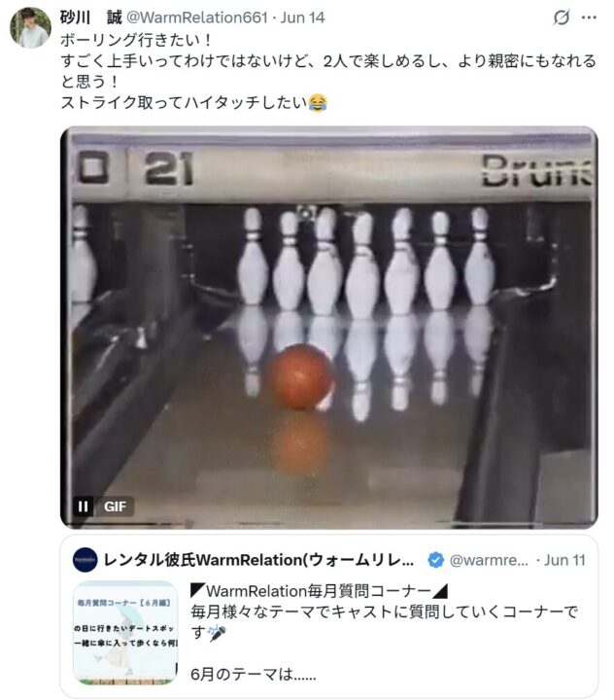
Task: Click the WarmRelation毎月質問コーナー quoted headline
Action: point(319,591)
